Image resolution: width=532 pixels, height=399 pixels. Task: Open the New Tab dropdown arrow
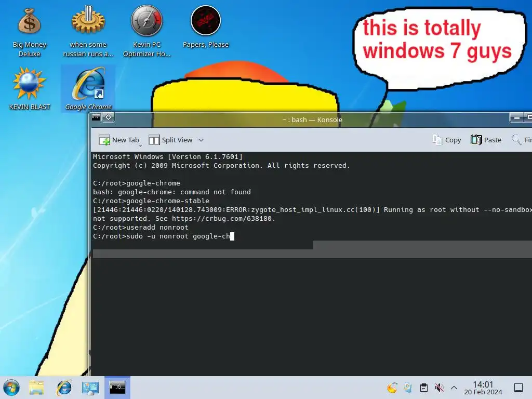140,145
